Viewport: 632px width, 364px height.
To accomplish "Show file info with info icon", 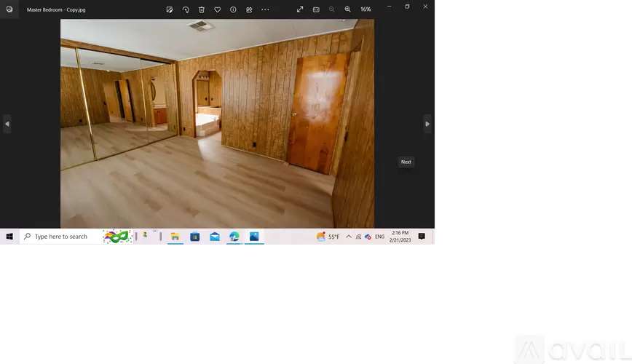I will tap(233, 9).
